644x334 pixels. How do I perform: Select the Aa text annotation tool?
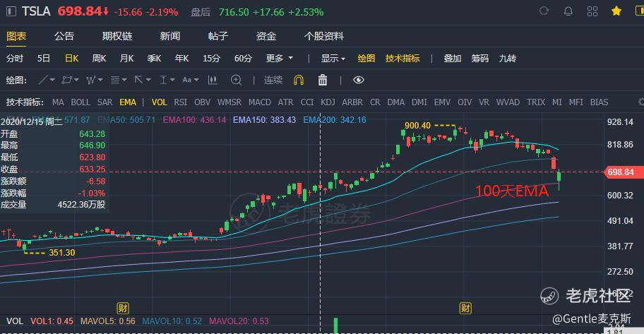pyautogui.click(x=187, y=80)
